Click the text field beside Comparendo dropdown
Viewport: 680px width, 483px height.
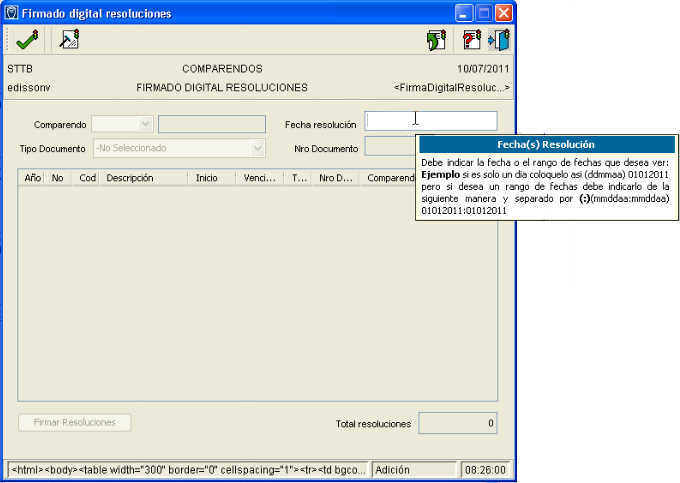pyautogui.click(x=211, y=124)
